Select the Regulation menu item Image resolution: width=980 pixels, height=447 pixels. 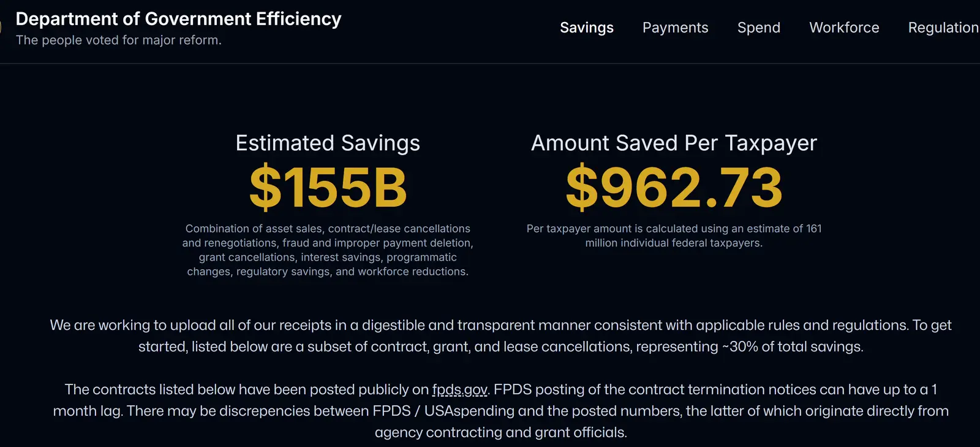[943, 28]
